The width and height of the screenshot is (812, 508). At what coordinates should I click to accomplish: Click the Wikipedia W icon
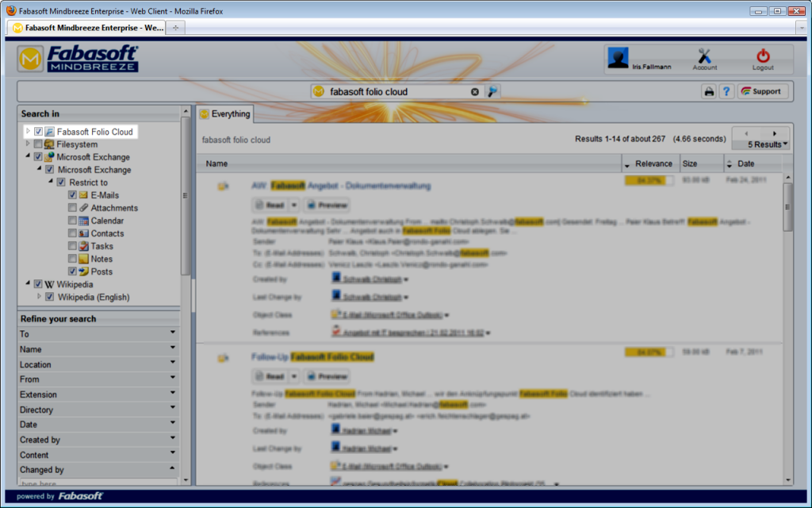[x=49, y=285]
